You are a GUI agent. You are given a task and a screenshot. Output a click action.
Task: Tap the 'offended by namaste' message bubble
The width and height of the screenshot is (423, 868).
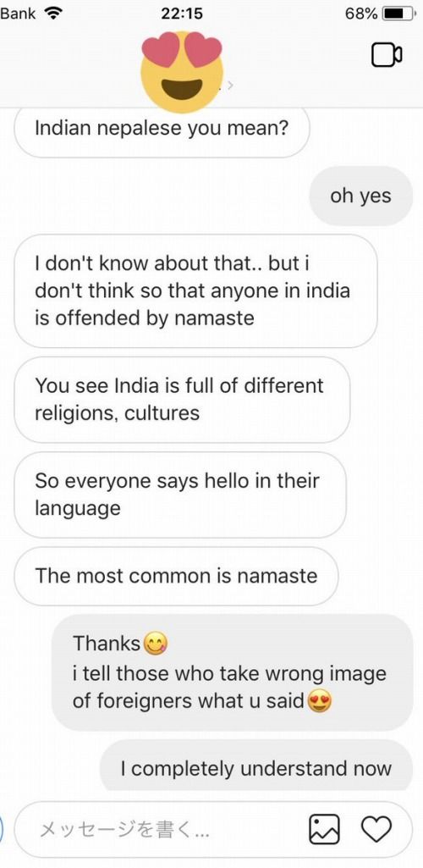[195, 291]
